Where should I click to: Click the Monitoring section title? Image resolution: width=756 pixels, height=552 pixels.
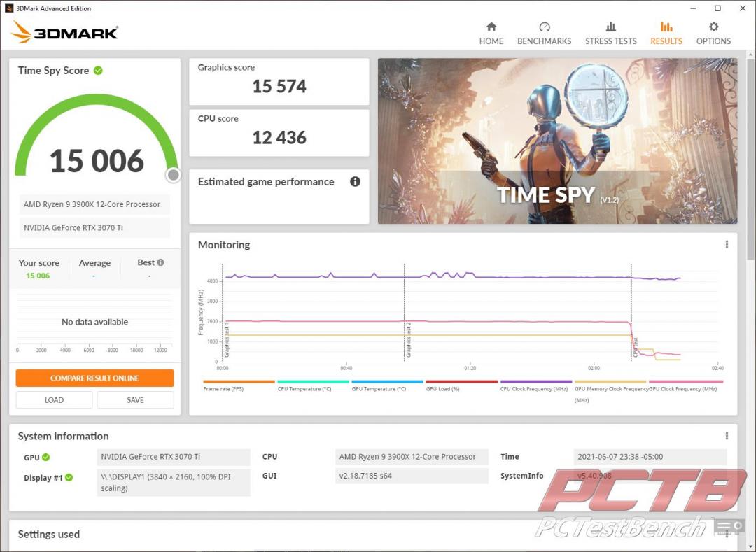tap(224, 245)
